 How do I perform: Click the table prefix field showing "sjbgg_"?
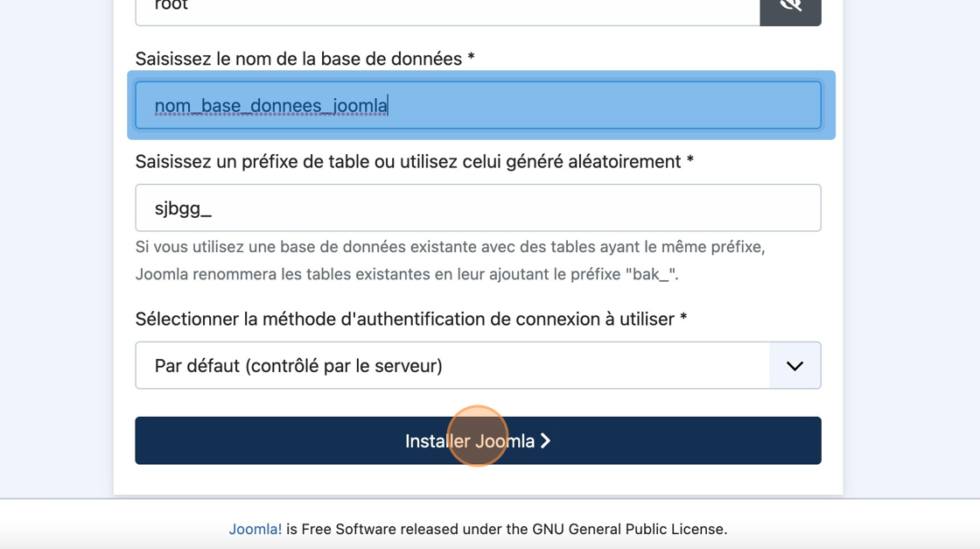[478, 208]
